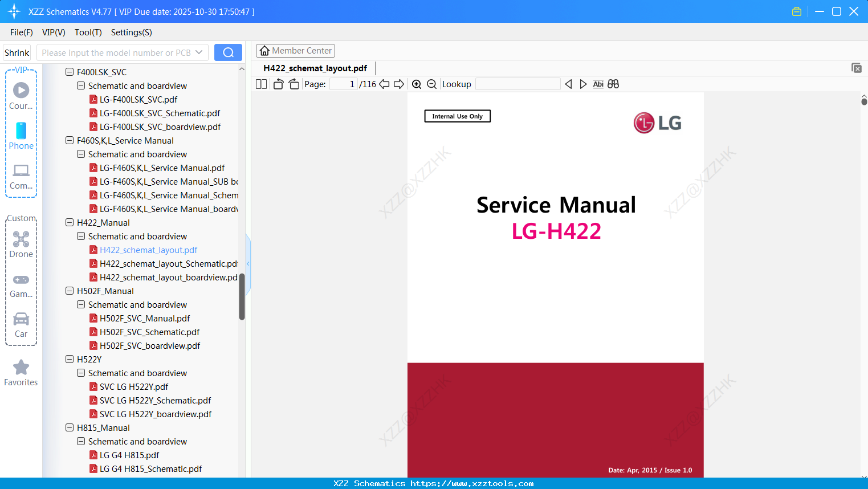The height and width of the screenshot is (489, 868).
Task: Open the Favorites star panel
Action: pos(21,372)
